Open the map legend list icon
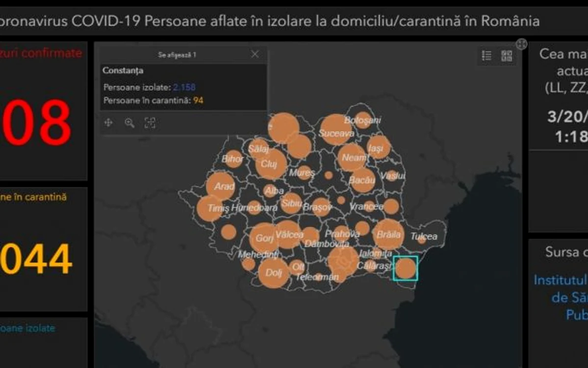The width and height of the screenshot is (588, 368). [x=486, y=55]
